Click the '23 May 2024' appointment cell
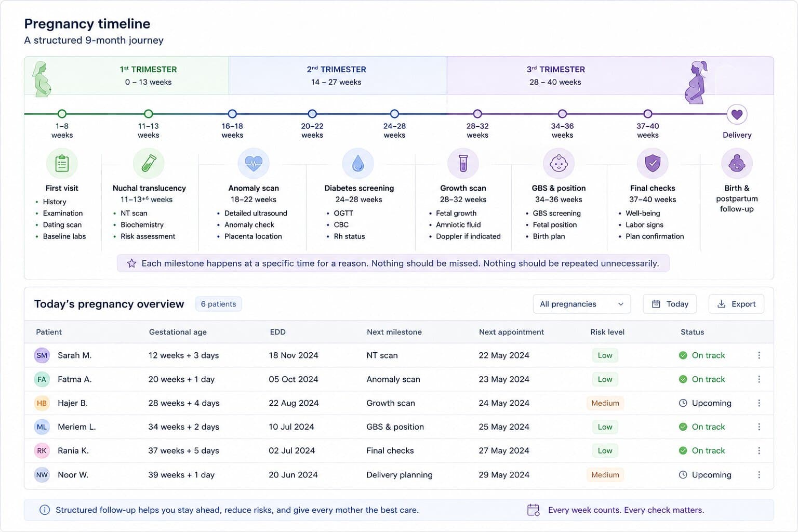Viewport: 798px width, 532px height. pos(504,379)
